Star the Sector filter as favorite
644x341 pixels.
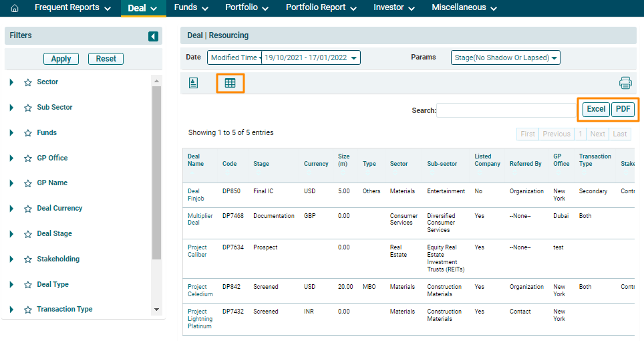[28, 82]
